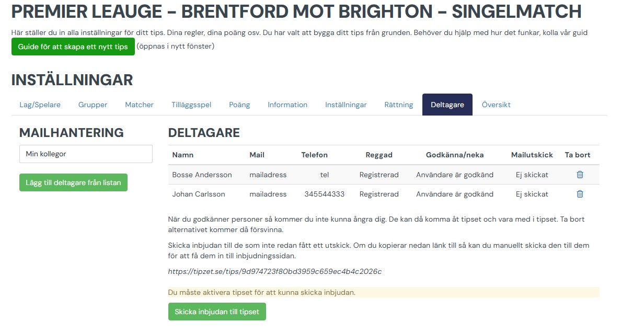
Task: Select the Poäng tab
Action: point(239,105)
